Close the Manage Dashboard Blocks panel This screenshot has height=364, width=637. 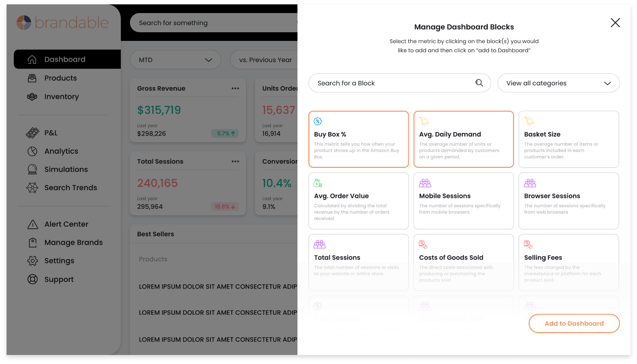615,23
